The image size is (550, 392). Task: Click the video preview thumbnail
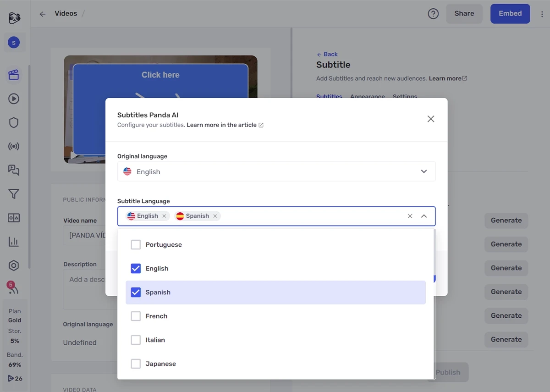pos(160,110)
